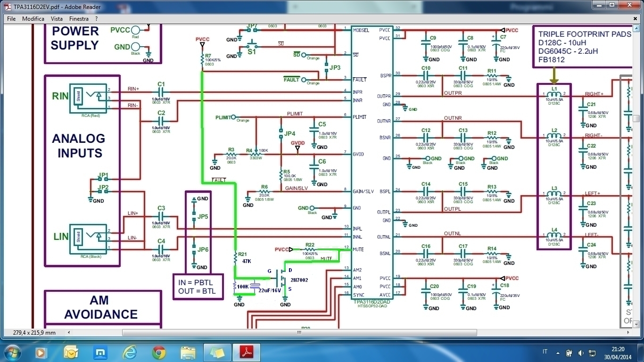Click the Adobe Reader title bar PDF icon
Viewport: 644px width, 362px height.
(x=7, y=7)
